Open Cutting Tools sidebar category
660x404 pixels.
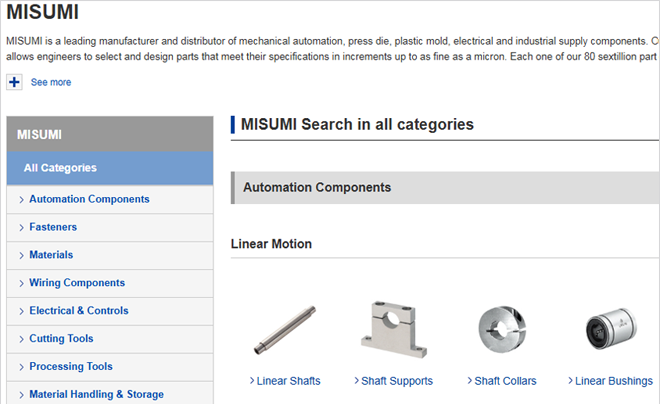click(x=61, y=339)
